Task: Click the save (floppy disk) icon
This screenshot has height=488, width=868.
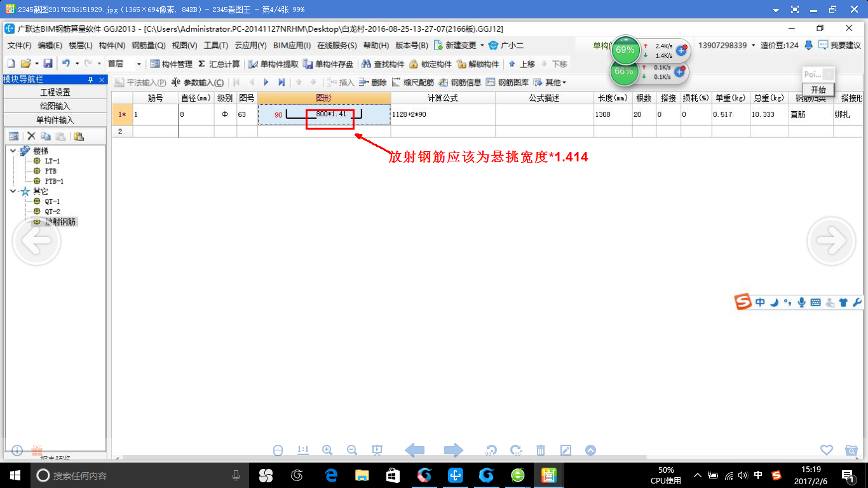Action: (48, 64)
